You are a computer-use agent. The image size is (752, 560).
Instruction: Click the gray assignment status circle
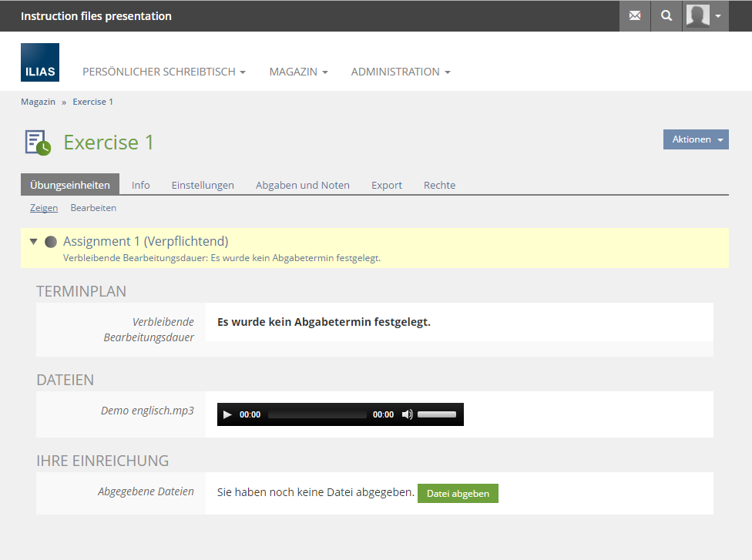click(x=51, y=242)
